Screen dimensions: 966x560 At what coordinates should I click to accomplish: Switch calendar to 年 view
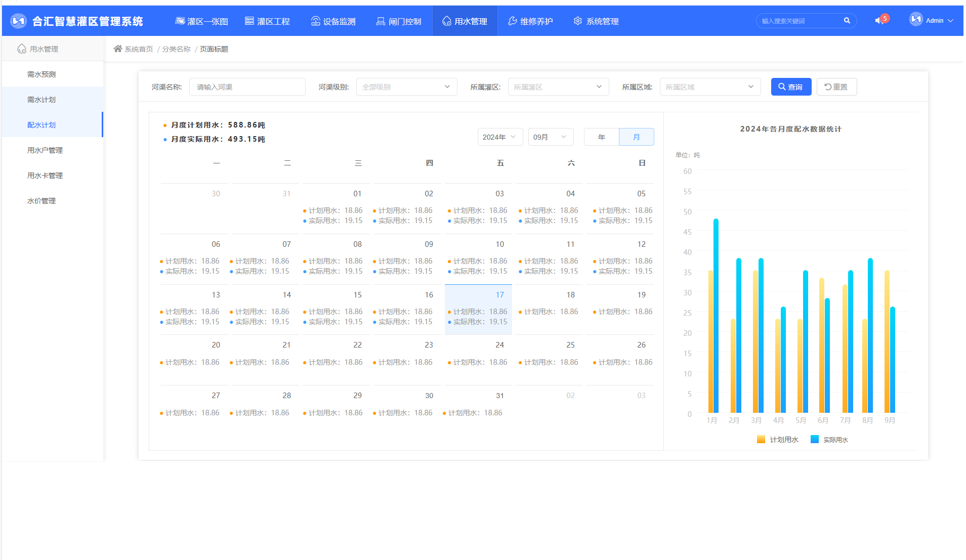pos(601,137)
